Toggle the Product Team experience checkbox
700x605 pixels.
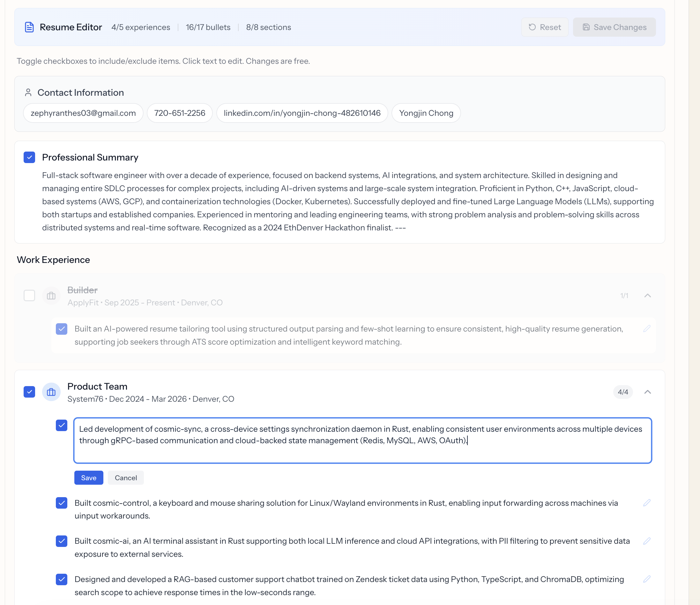[29, 392]
